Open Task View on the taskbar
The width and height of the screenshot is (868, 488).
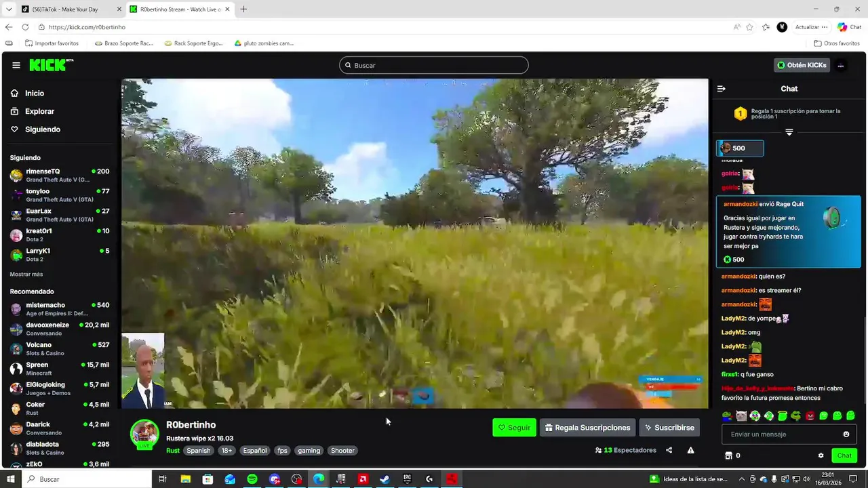click(163, 479)
